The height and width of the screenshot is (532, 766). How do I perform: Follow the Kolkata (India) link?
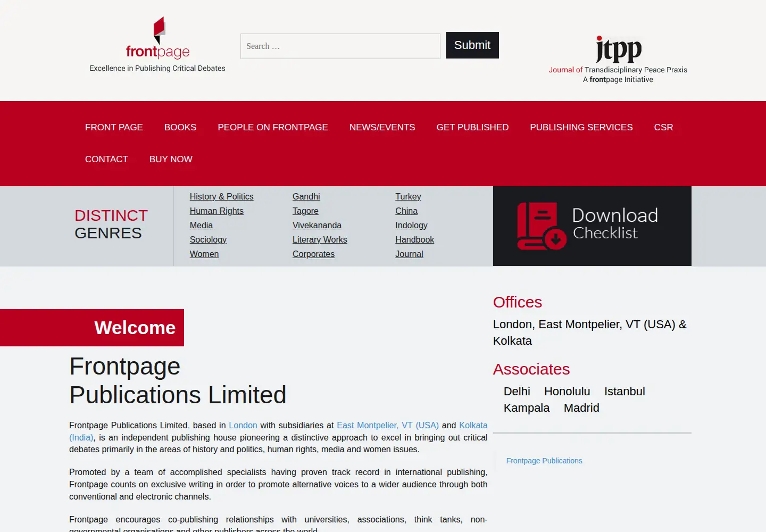pos(473,426)
